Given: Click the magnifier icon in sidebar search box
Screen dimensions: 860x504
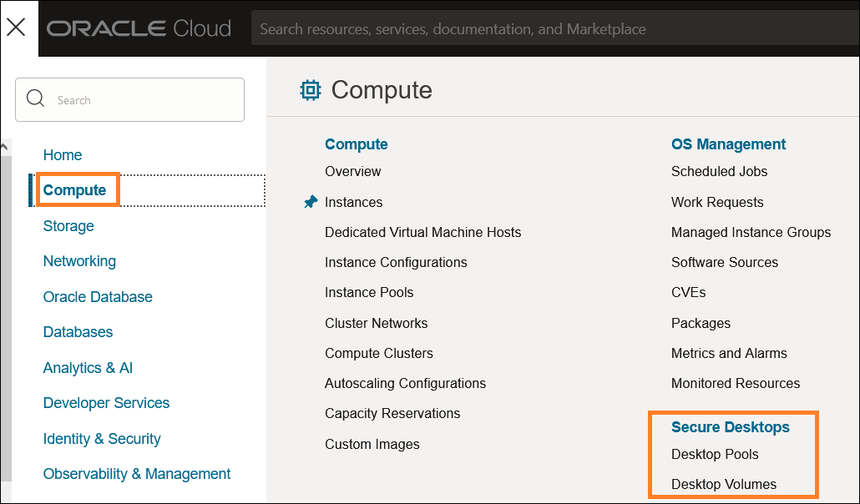Looking at the screenshot, I should [x=35, y=98].
